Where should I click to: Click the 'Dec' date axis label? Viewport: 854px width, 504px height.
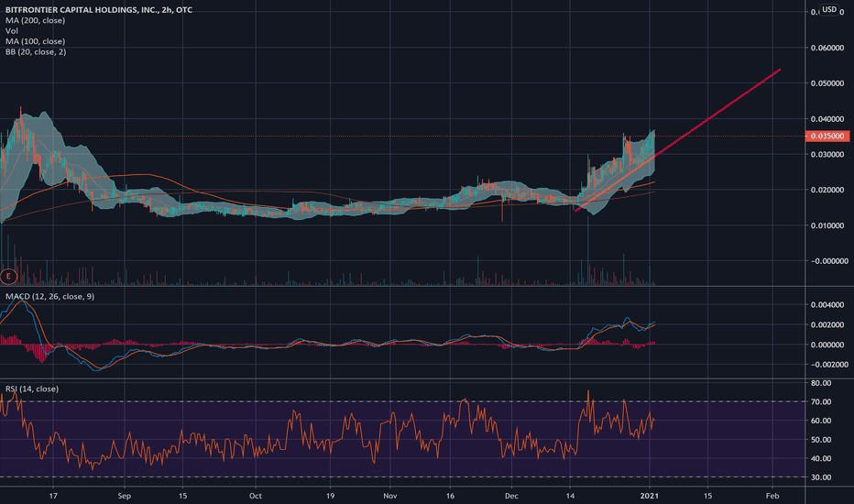click(x=511, y=496)
